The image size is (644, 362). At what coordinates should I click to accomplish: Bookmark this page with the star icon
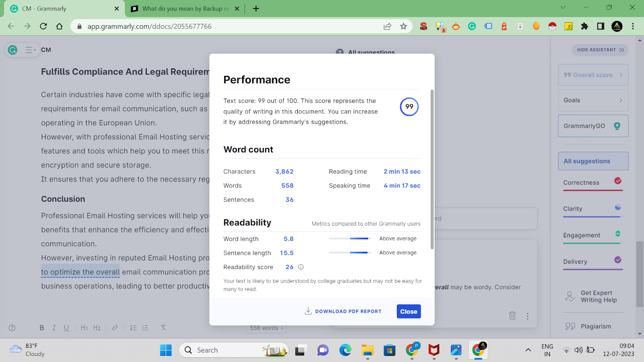[403, 26]
